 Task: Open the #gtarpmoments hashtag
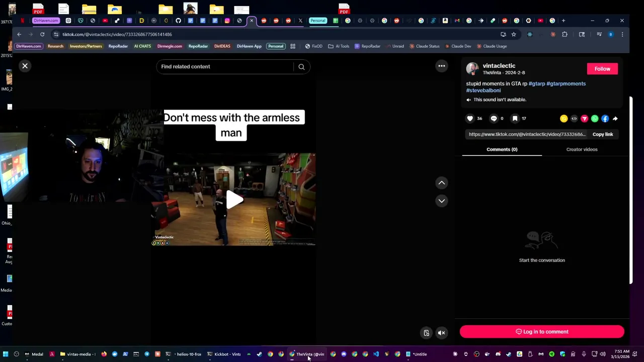566,83
